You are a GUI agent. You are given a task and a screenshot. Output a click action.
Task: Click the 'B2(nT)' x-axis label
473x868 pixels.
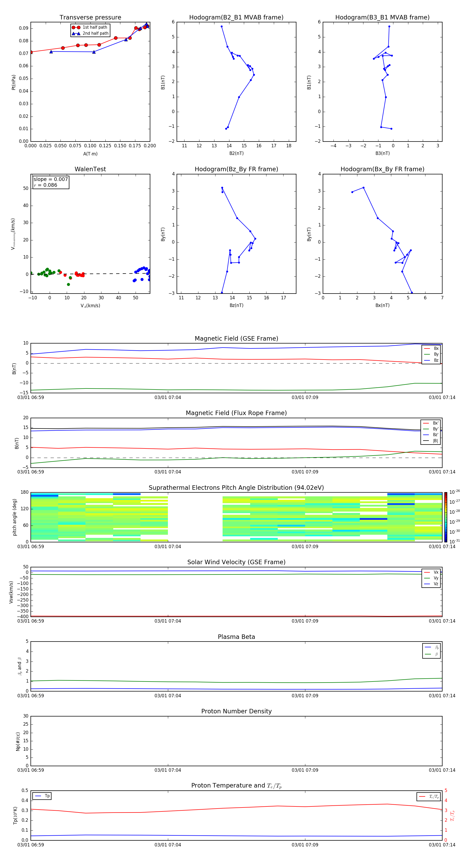[236, 153]
